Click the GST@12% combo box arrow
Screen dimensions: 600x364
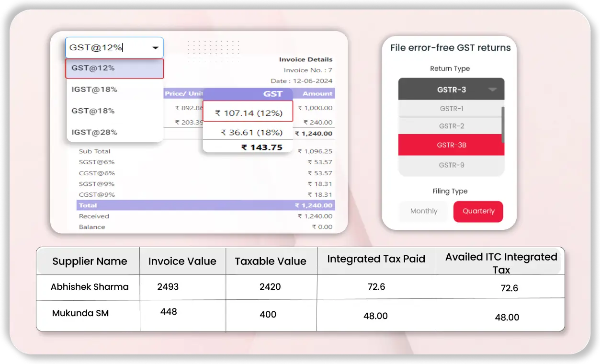pyautogui.click(x=155, y=48)
